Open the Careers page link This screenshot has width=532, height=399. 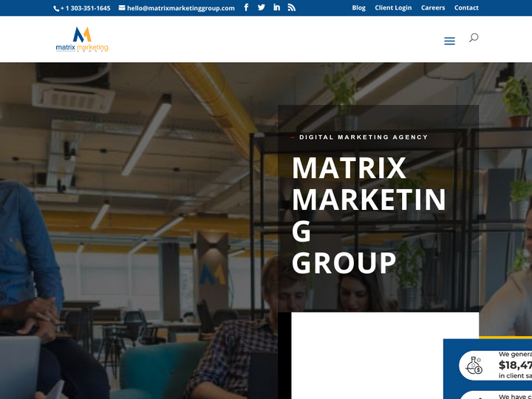(x=433, y=8)
